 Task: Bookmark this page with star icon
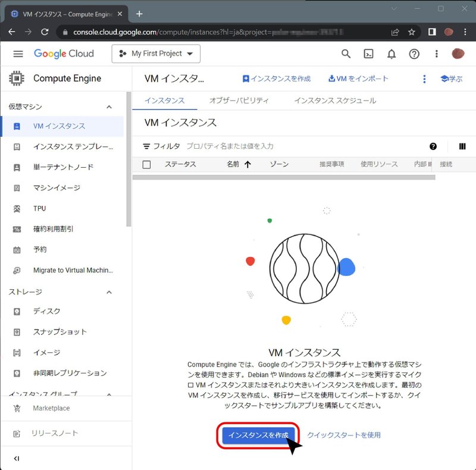[411, 32]
